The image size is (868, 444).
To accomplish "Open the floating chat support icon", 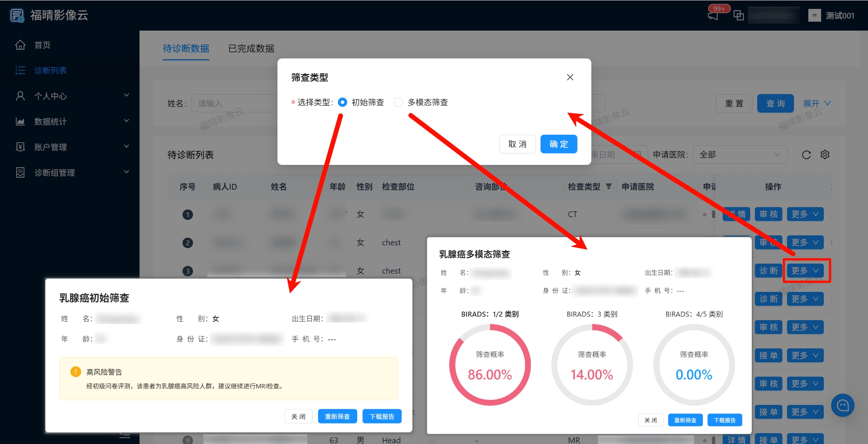I will coord(842,405).
